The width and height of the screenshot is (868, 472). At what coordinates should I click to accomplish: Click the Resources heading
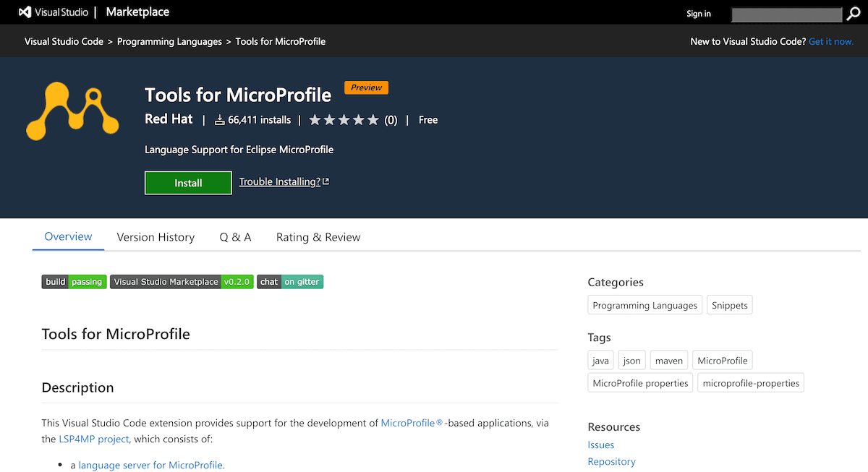point(614,426)
